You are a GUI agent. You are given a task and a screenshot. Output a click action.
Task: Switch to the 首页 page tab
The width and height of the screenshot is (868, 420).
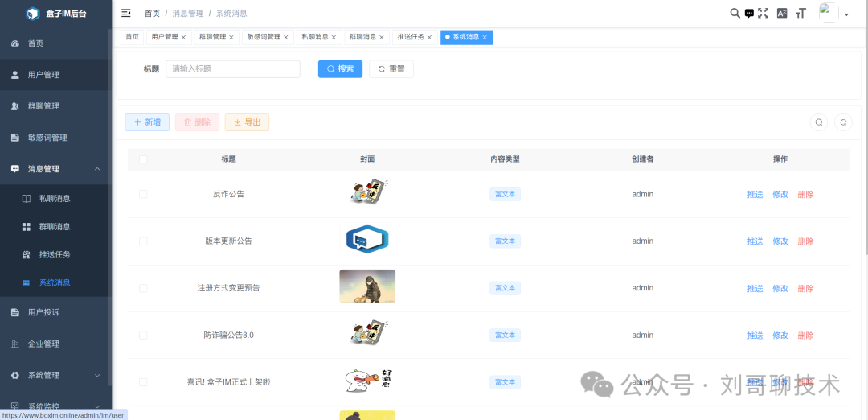(x=133, y=37)
